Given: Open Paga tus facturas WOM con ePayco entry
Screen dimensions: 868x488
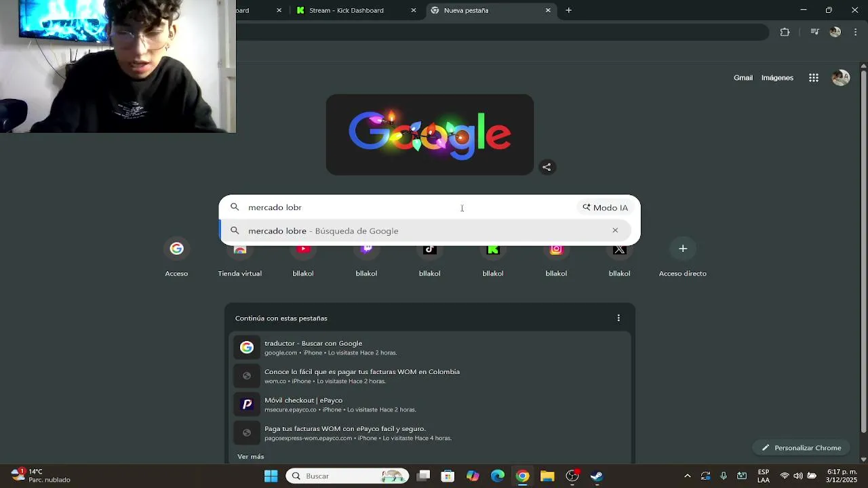Looking at the screenshot, I should pos(430,433).
